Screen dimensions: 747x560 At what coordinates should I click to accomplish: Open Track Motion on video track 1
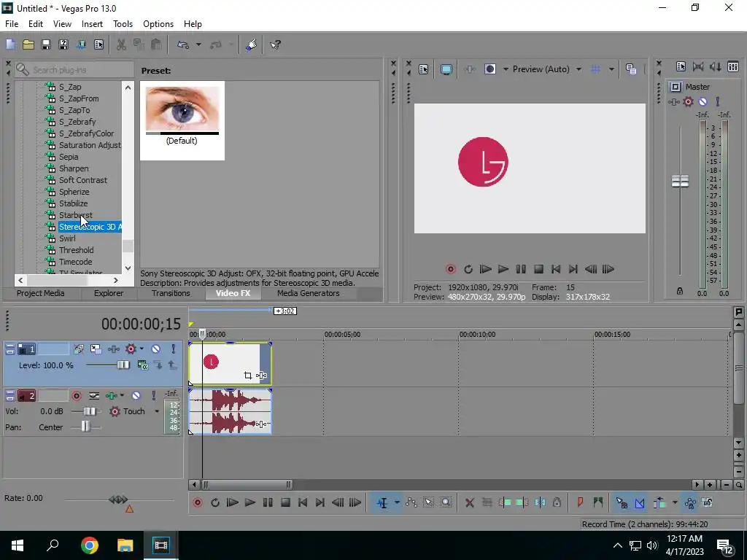pos(96,349)
